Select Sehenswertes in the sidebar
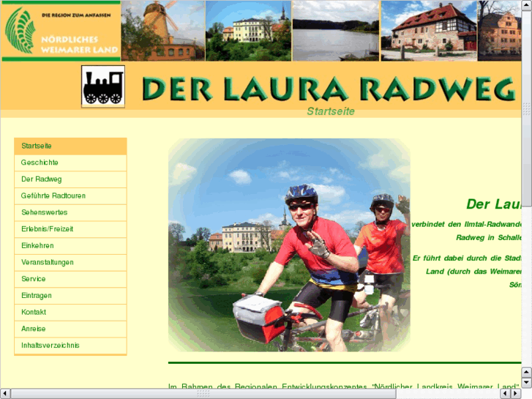 (x=70, y=212)
